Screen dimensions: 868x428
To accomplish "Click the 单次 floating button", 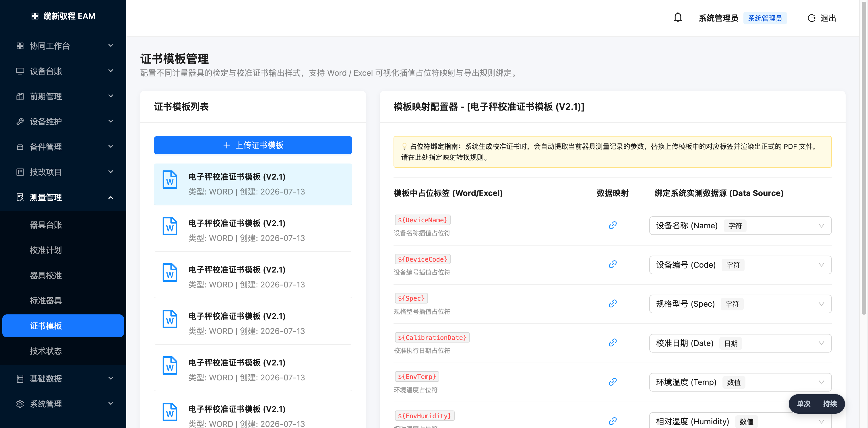I will click(803, 404).
